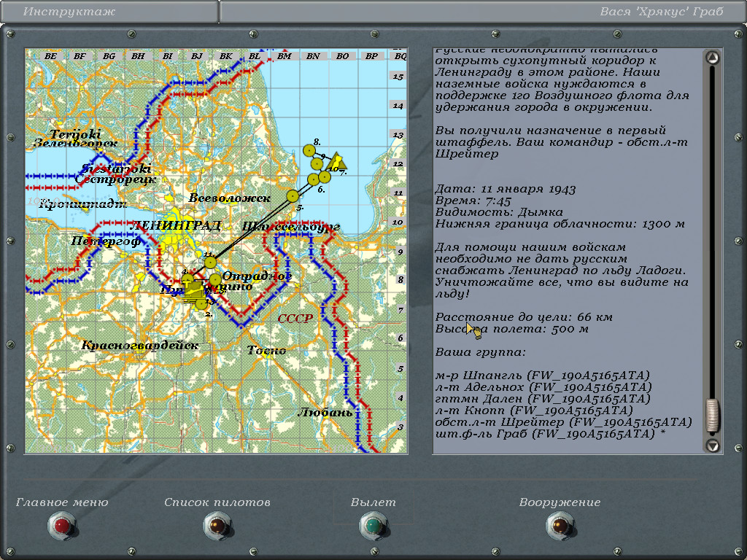
Task: Click the scroll down arrow of briefing text
Action: point(713,446)
